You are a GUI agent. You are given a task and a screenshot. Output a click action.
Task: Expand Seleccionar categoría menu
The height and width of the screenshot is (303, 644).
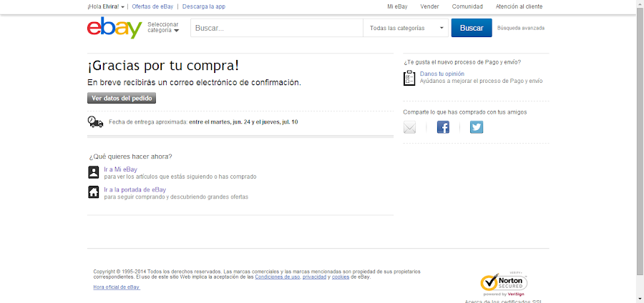click(163, 27)
